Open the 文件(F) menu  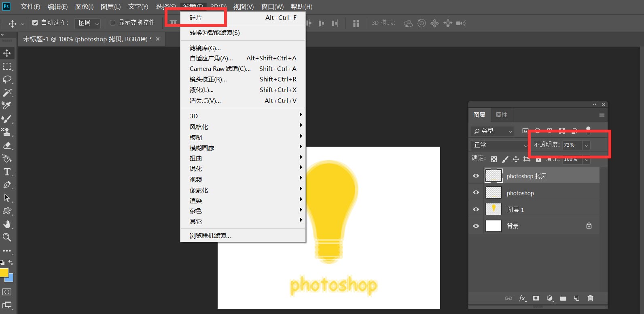point(30,7)
